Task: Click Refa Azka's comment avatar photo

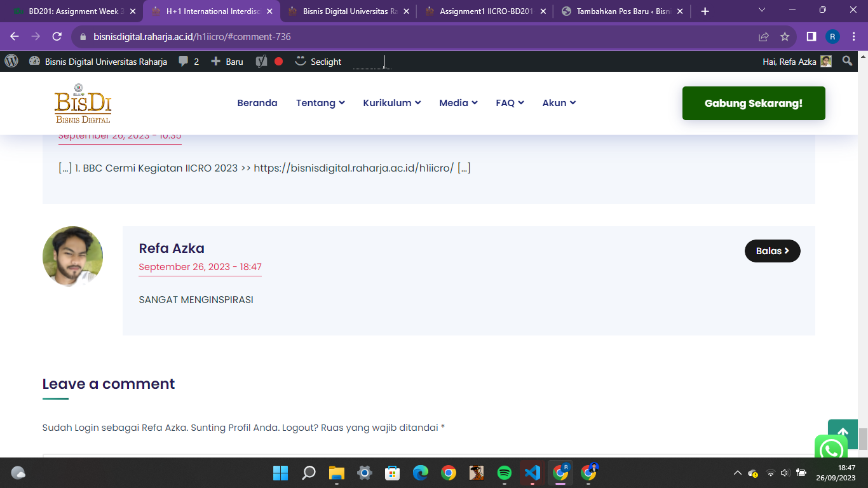Action: click(72, 257)
